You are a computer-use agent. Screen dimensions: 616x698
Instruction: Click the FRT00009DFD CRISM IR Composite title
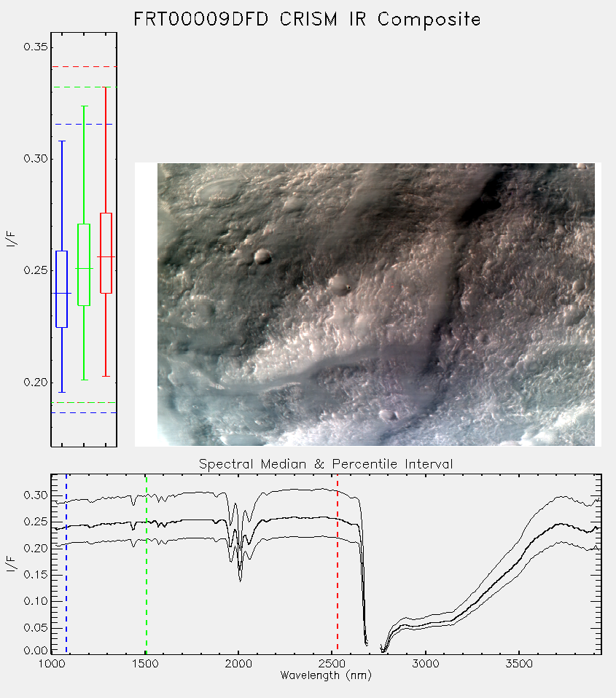tap(308, 20)
